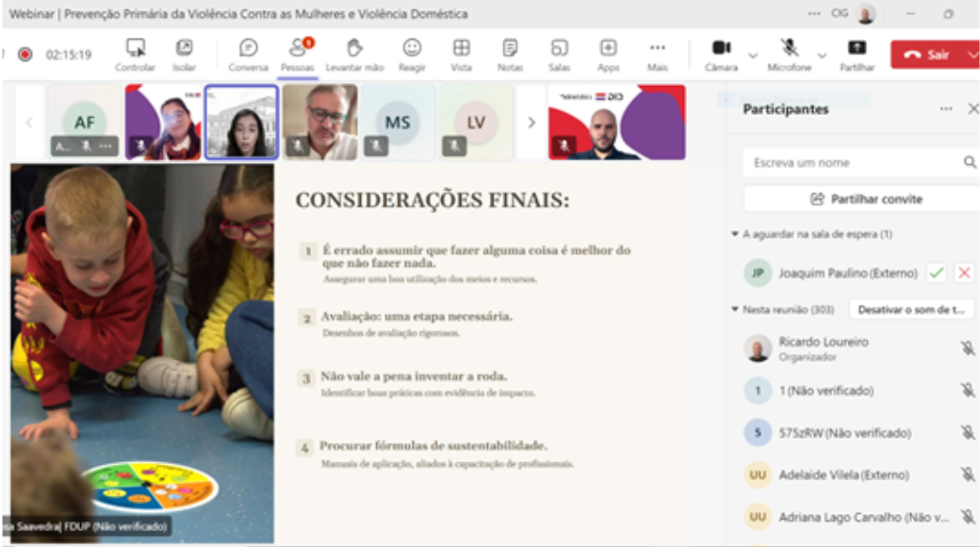This screenshot has width=980, height=547.
Task: Show next participant thumbnails with right arrow
Action: pos(531,122)
